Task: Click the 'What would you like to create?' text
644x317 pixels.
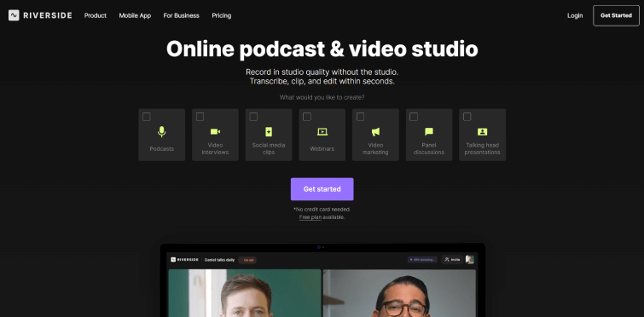Action: 322,98
